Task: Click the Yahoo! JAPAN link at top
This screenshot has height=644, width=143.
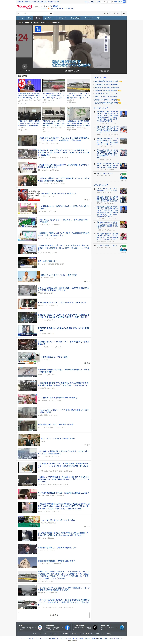Action: pos(89,2)
